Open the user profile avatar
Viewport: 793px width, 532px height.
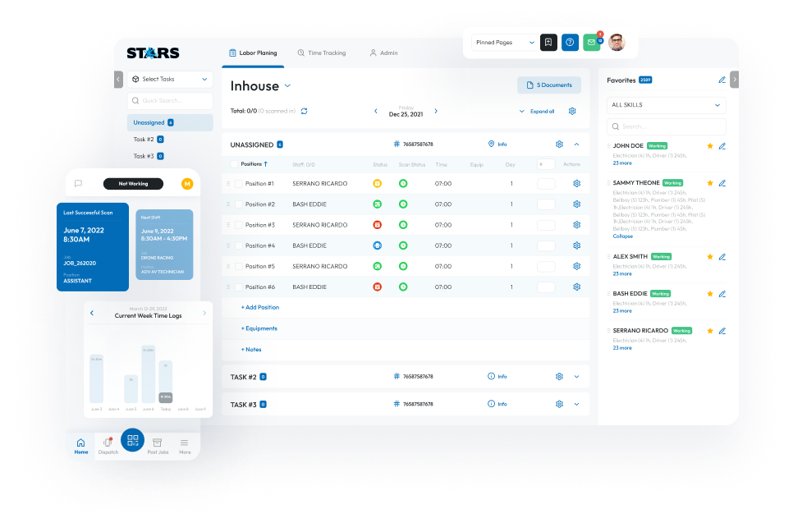pyautogui.click(x=617, y=43)
